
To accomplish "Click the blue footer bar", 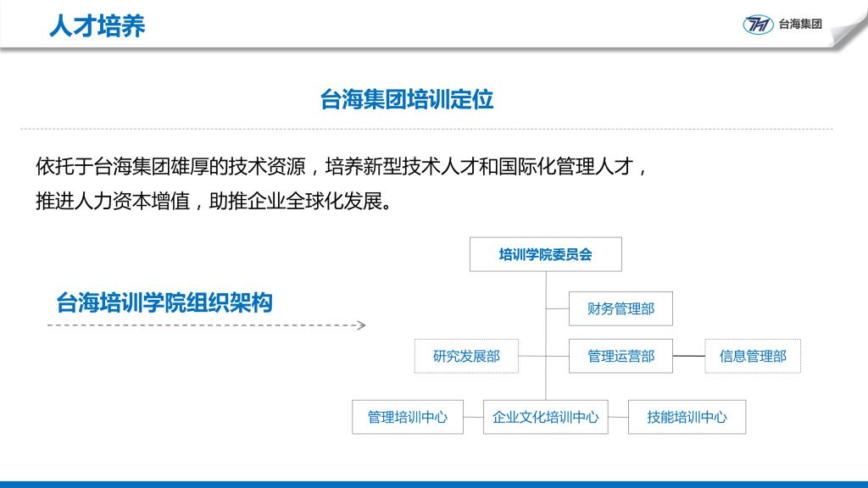I will point(434,484).
